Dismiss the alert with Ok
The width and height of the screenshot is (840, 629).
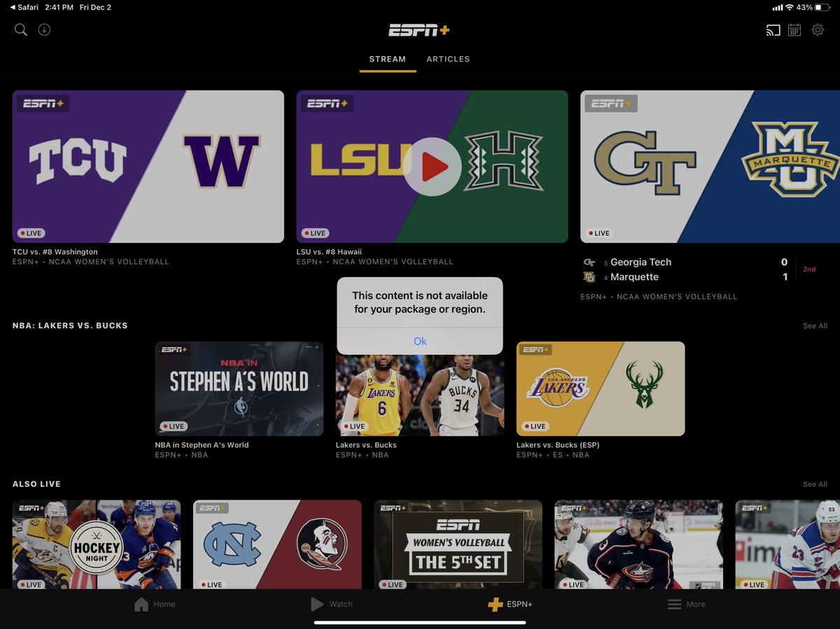420,341
